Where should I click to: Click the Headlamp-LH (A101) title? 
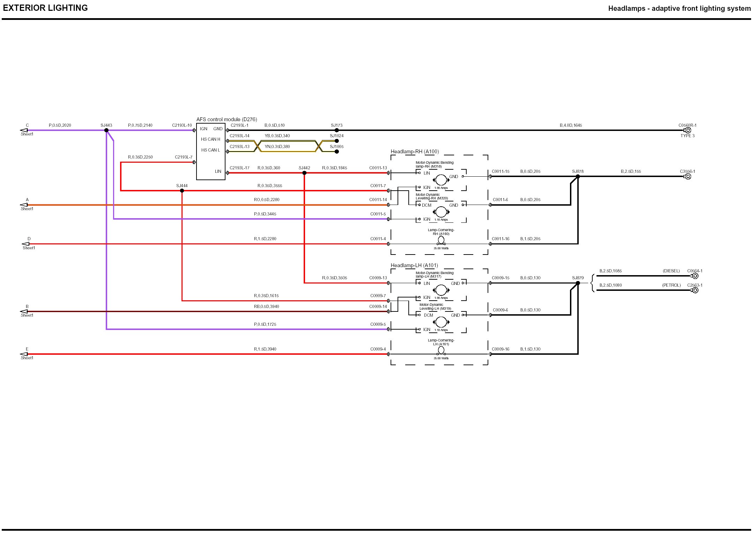[414, 265]
